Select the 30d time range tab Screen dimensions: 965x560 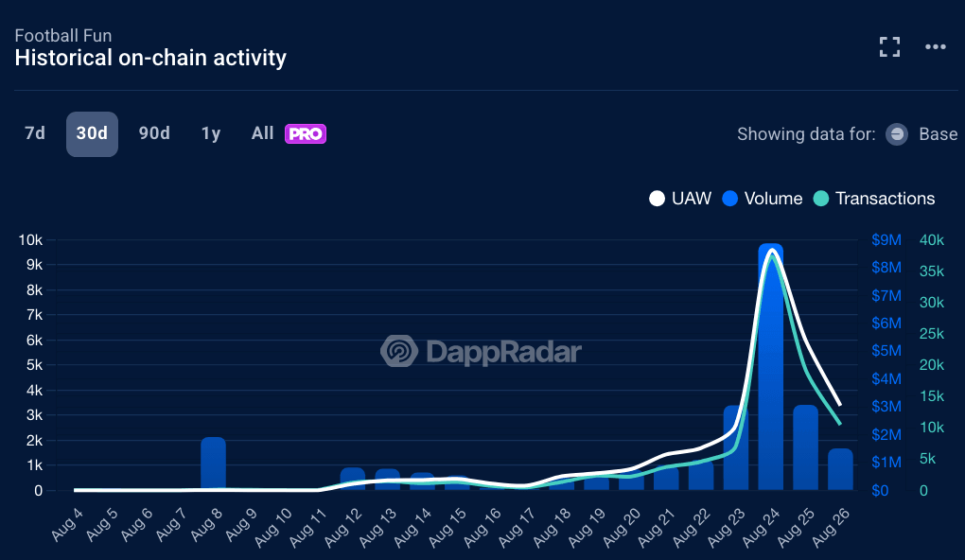[x=92, y=133]
